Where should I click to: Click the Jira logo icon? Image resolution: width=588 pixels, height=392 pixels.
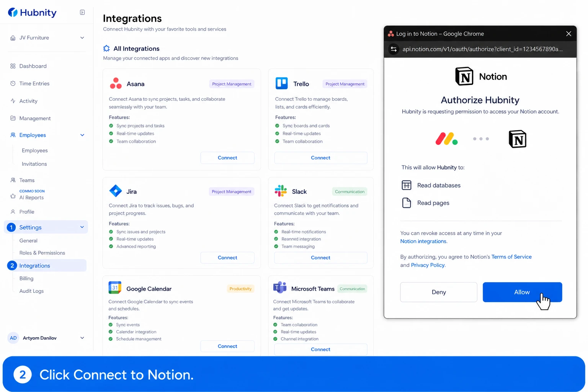coord(116,191)
